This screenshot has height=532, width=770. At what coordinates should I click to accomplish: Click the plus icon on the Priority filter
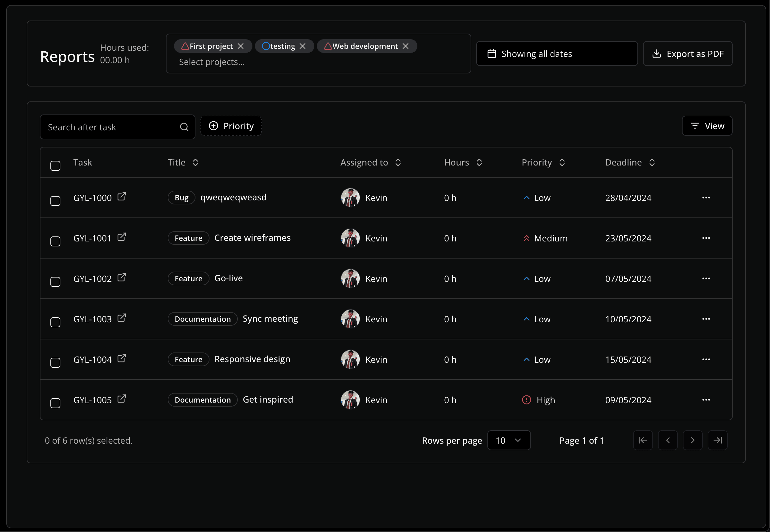(213, 126)
